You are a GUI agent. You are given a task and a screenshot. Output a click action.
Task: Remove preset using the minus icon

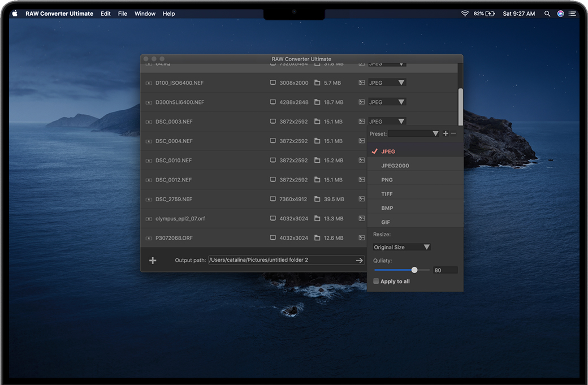[x=453, y=133]
